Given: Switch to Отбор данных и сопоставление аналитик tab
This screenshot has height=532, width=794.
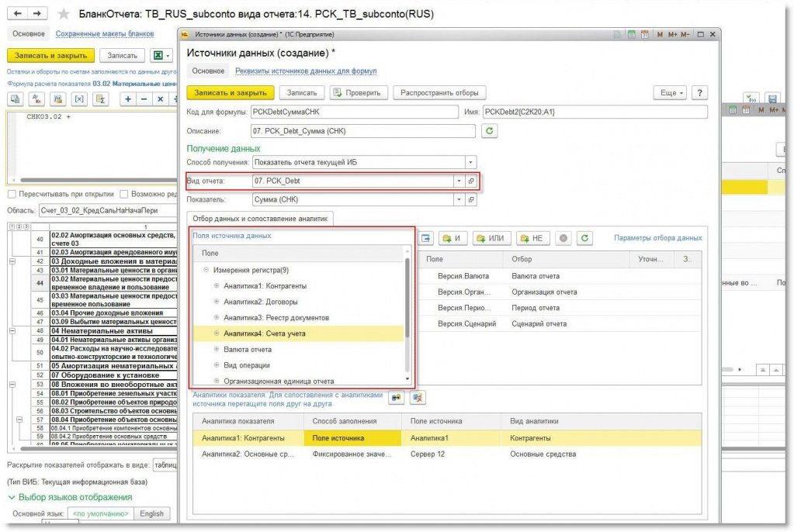Looking at the screenshot, I should click(260, 219).
